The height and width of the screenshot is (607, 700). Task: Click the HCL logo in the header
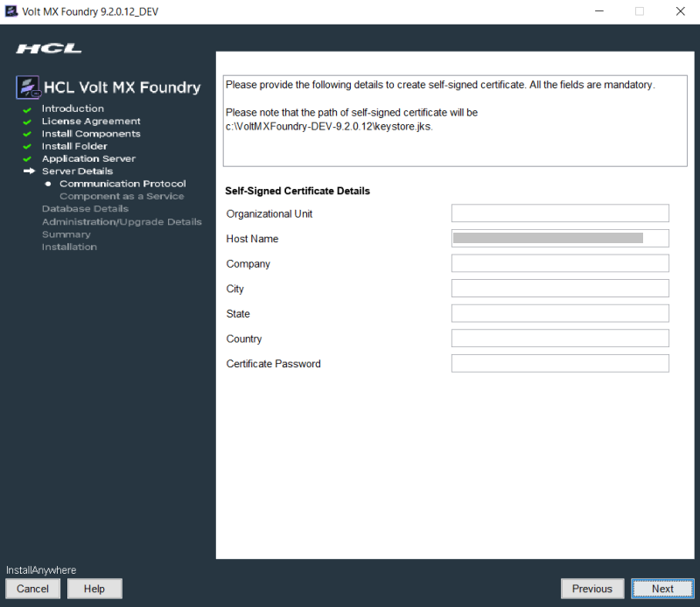pos(49,48)
